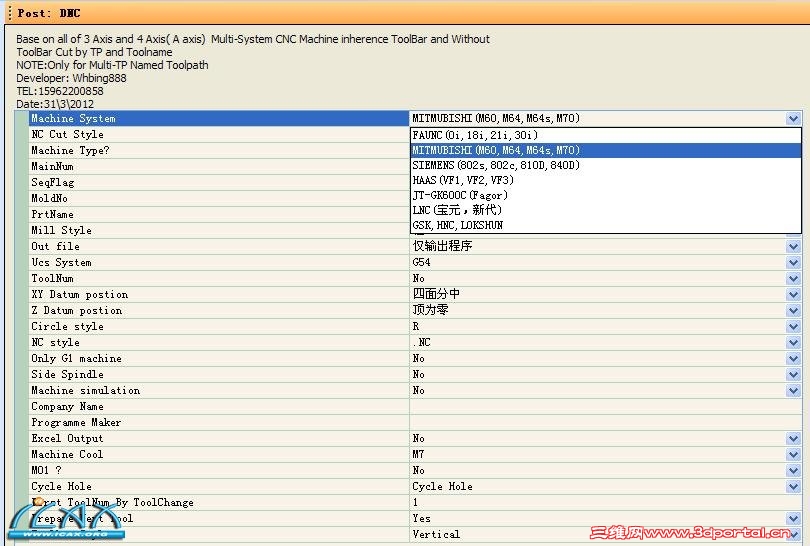Screen dimensions: 810x546
Task: Open the NC style dropdown
Action: (793, 343)
